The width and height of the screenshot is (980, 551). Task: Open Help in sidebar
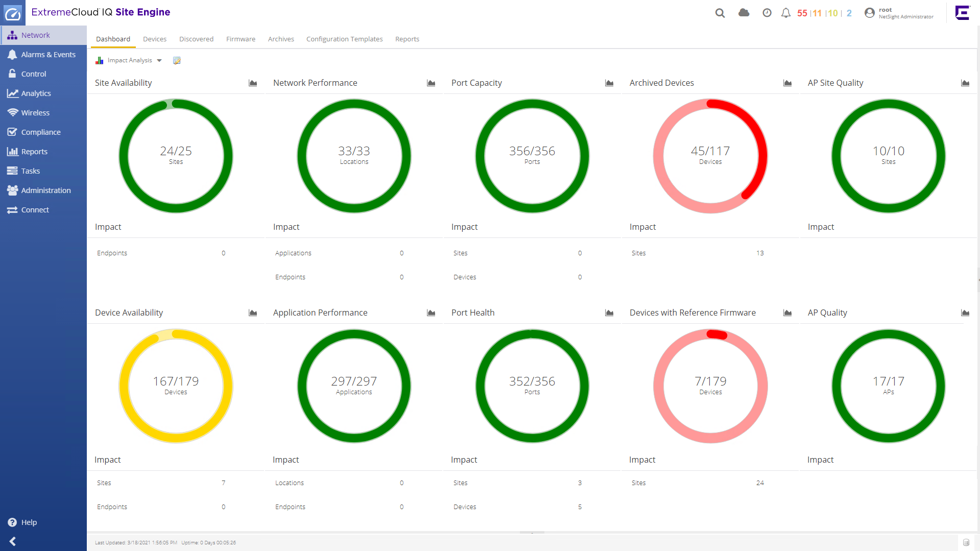coord(22,522)
